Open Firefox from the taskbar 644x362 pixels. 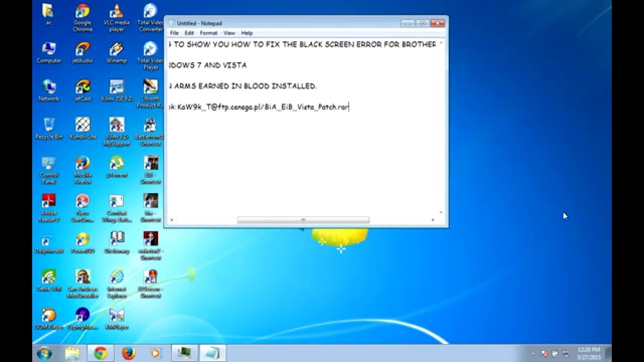128,353
